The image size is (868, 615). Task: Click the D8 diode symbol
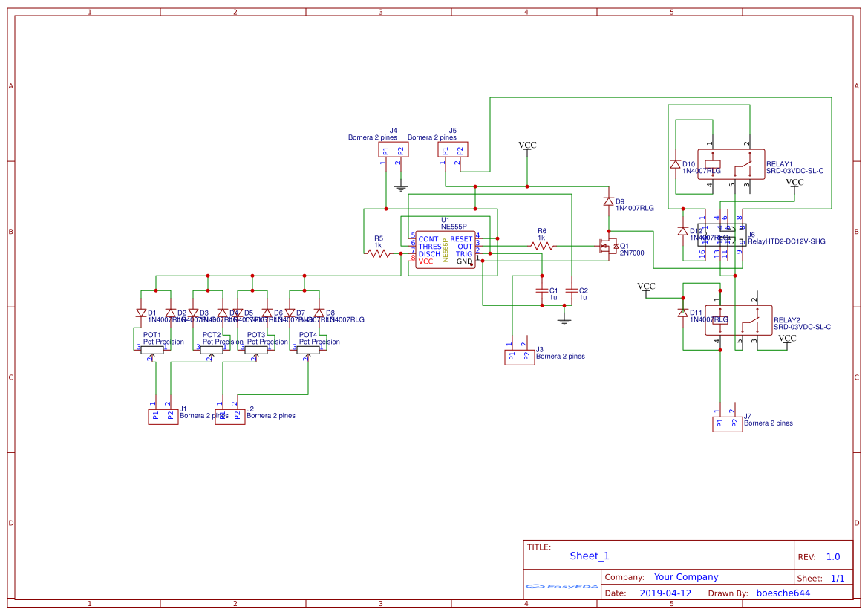(319, 313)
